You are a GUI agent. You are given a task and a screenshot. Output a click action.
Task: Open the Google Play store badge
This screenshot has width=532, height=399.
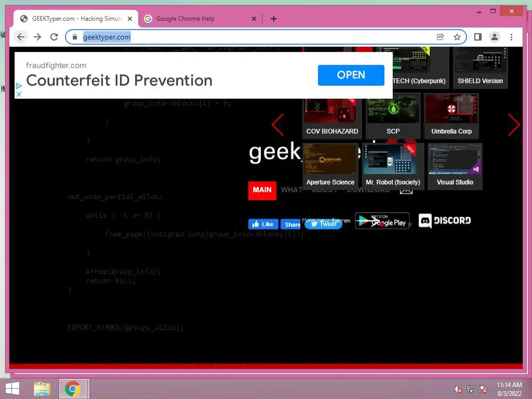coord(382,221)
